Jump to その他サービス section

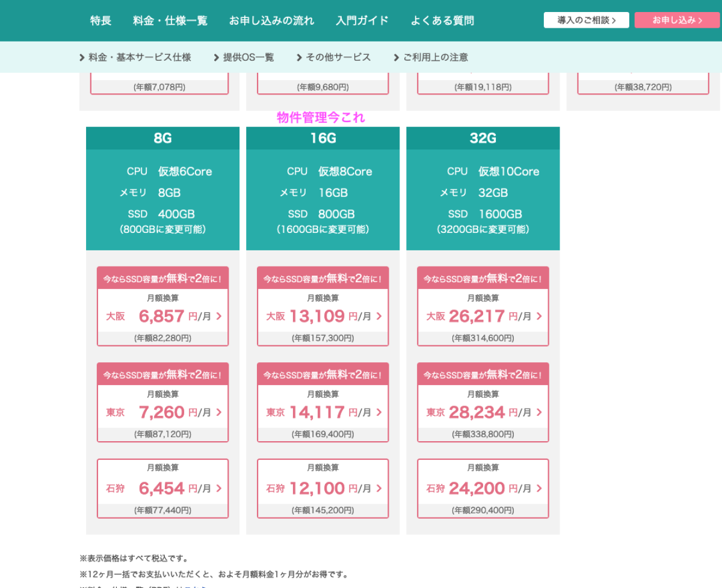pos(333,58)
